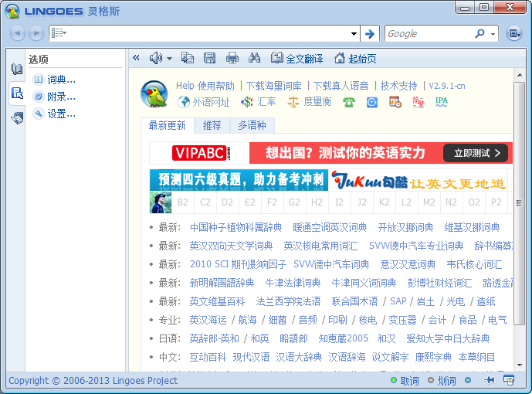Open the 设置... settings option
This screenshot has width=532, height=394.
pyautogui.click(x=54, y=114)
